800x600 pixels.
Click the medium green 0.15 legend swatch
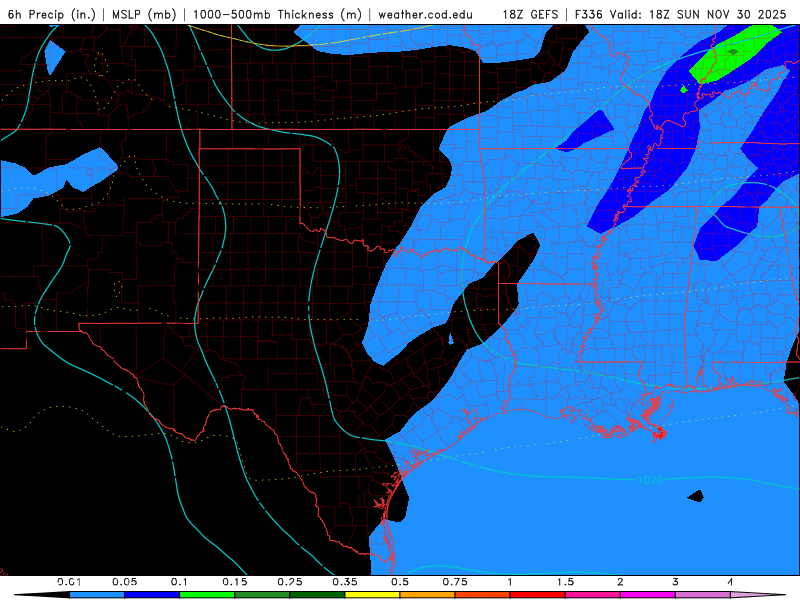(262, 595)
